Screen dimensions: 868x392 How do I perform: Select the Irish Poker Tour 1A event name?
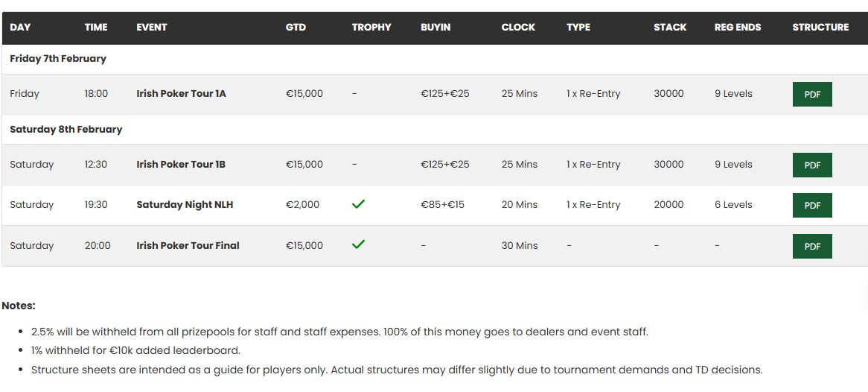coord(181,94)
